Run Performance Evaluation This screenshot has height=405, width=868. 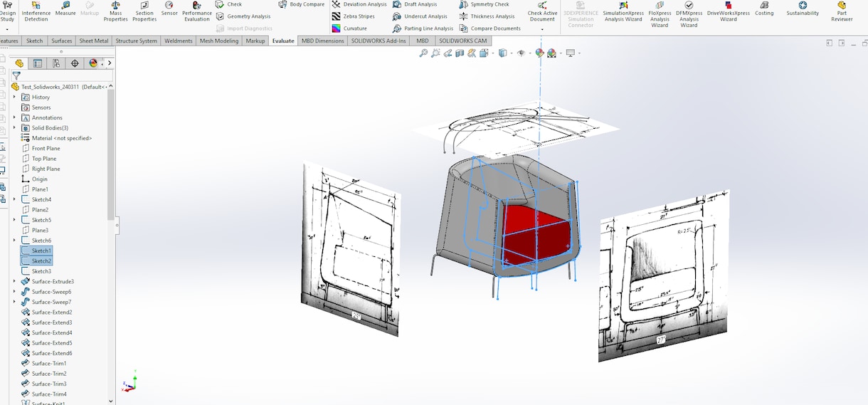197,11
